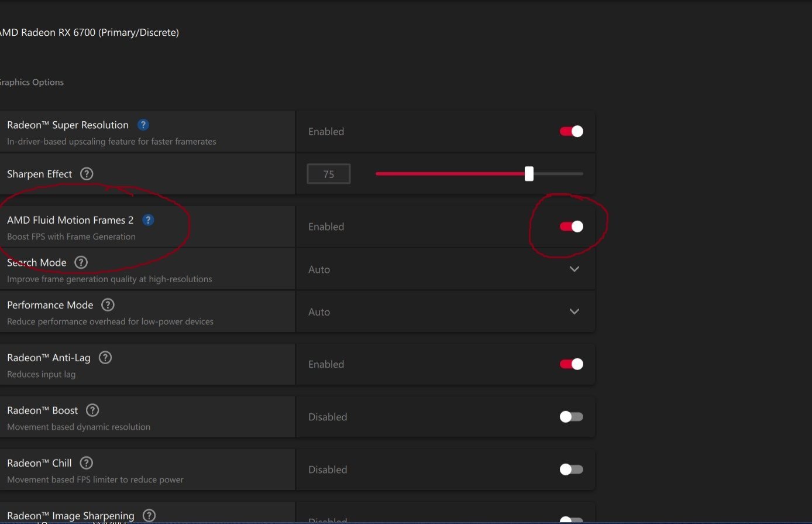
Task: Open AMD Fluid Motion Frames 2 help icon
Action: coord(148,220)
